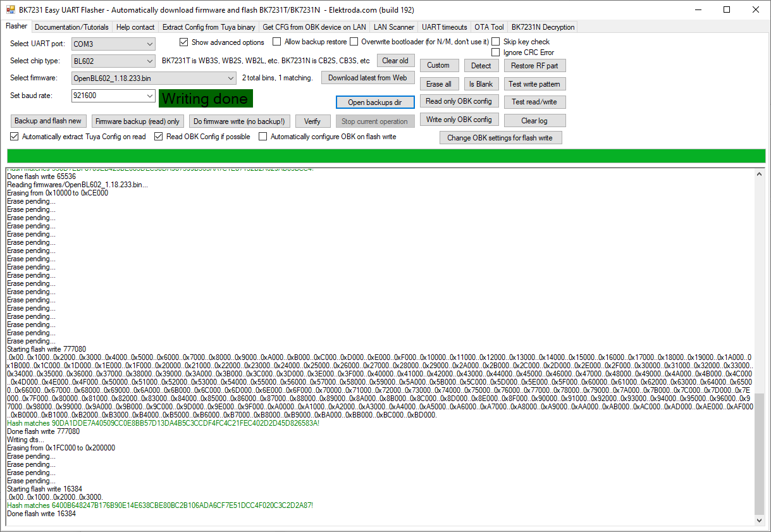Click the Stop current operation button

tap(375, 121)
